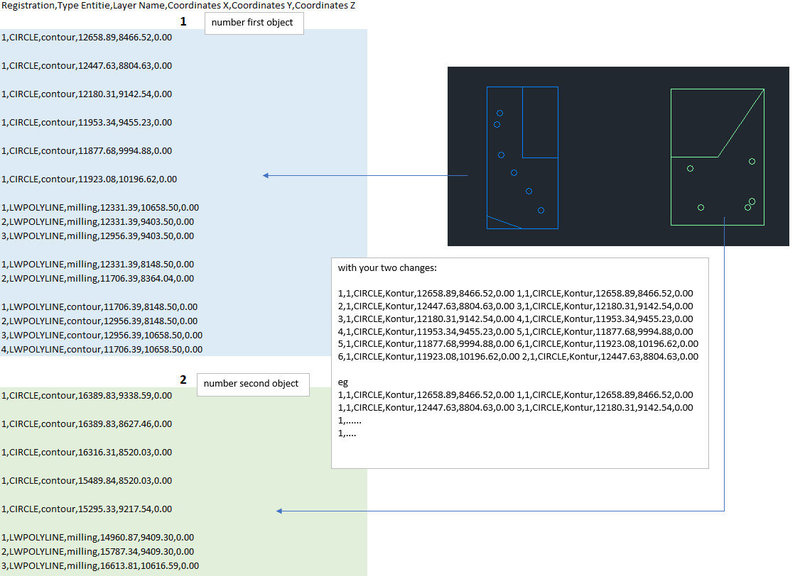This screenshot has height=576, width=800.
Task: Select the 'eg' example line in the changes box
Action: (344, 381)
